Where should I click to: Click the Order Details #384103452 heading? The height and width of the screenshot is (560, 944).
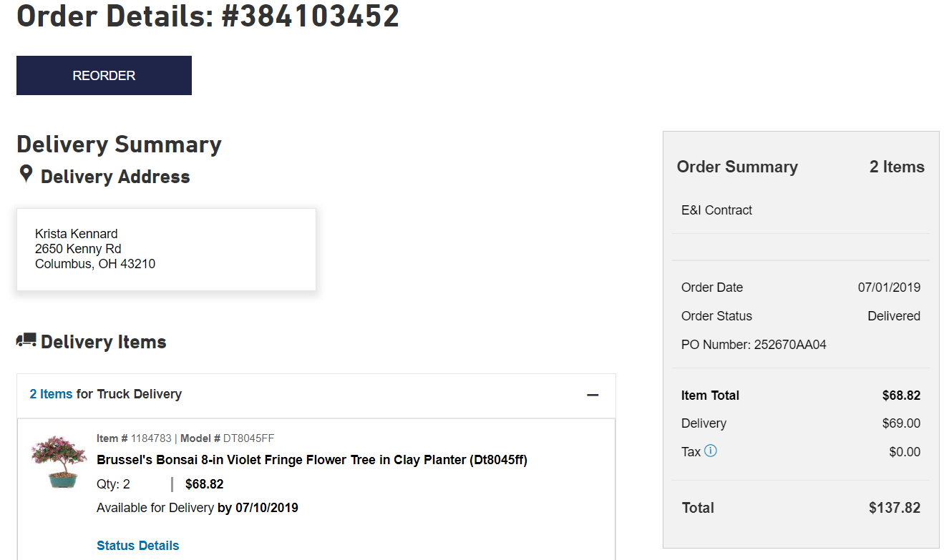click(x=208, y=16)
